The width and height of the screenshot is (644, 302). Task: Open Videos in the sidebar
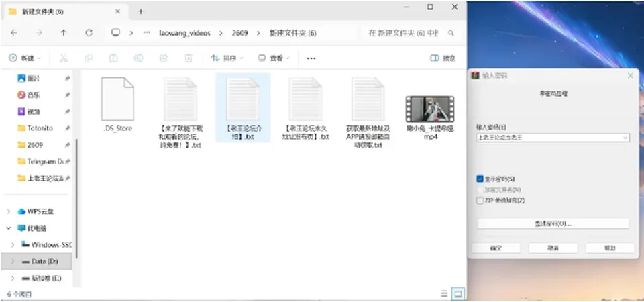(x=34, y=111)
